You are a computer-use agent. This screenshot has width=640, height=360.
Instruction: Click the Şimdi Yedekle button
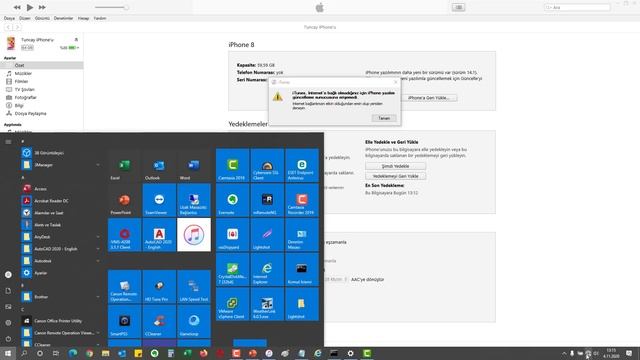(x=395, y=166)
